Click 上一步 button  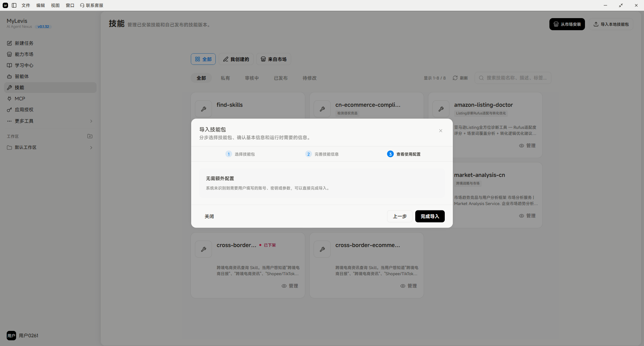400,216
